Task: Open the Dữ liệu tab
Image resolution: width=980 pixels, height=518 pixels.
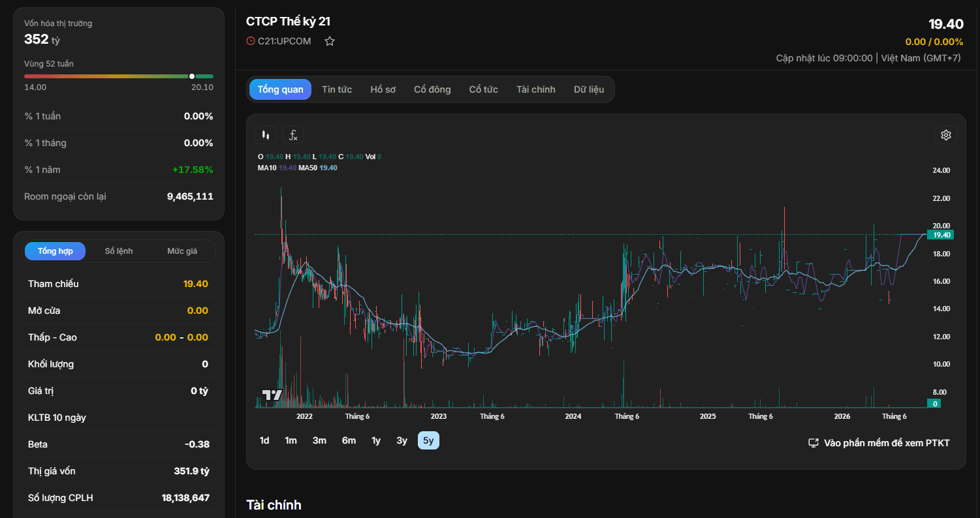Action: (589, 89)
